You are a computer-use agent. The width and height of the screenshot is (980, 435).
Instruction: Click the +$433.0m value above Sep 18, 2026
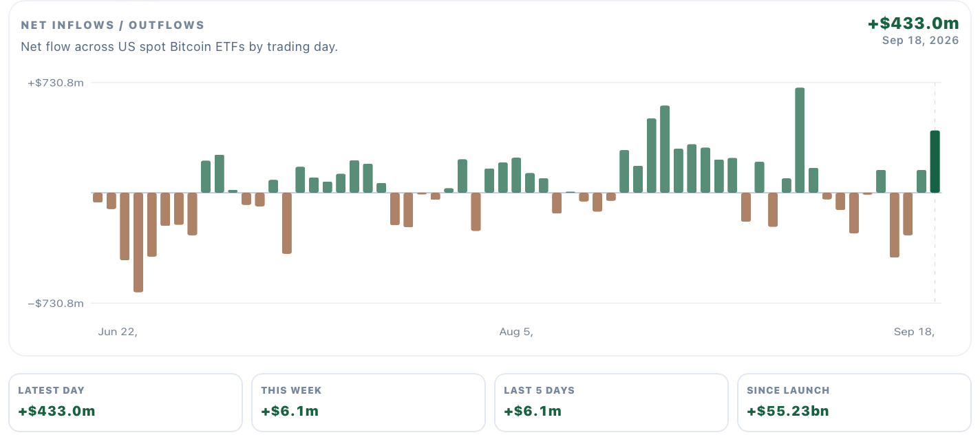[x=913, y=23]
